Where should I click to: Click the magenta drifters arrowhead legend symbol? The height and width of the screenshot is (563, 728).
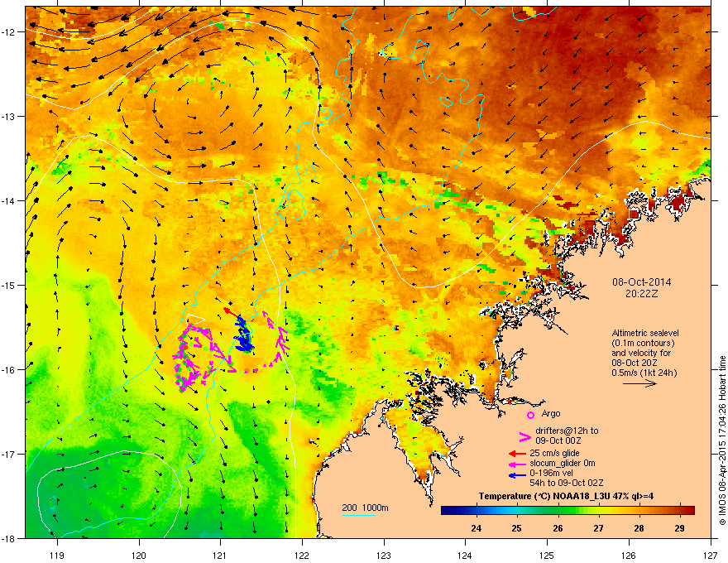(x=524, y=436)
